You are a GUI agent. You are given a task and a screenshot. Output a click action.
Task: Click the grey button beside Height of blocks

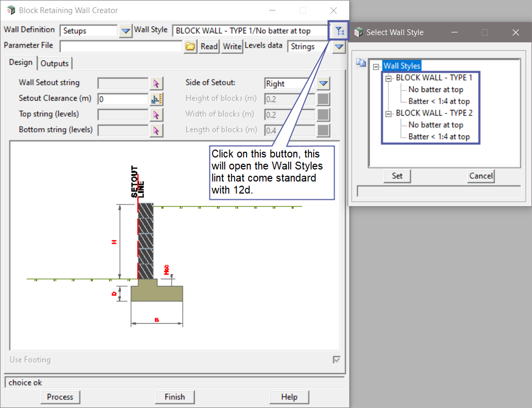click(x=324, y=99)
